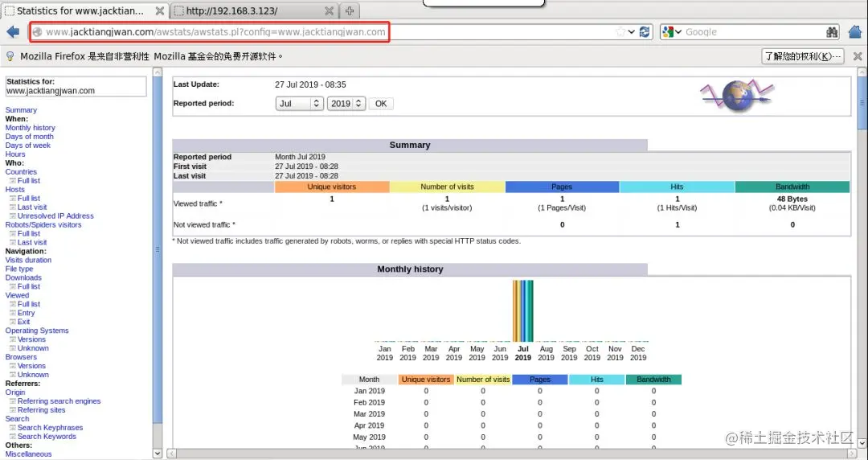This screenshot has width=868, height=460.
Task: Click the Firefox home icon
Action: tap(855, 32)
